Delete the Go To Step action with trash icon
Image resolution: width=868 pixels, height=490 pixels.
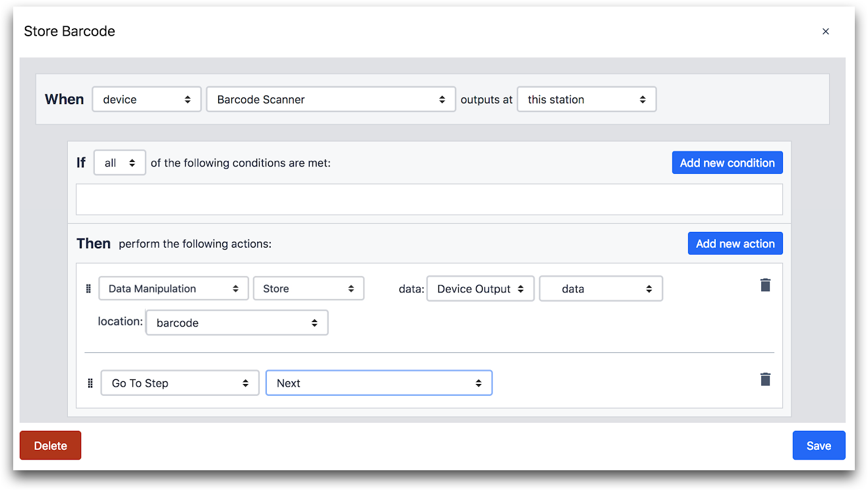coord(765,379)
